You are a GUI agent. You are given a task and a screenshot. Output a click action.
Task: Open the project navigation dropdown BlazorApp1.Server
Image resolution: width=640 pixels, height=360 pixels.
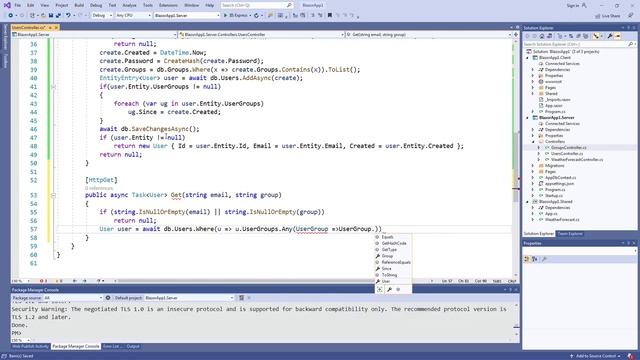95,35
